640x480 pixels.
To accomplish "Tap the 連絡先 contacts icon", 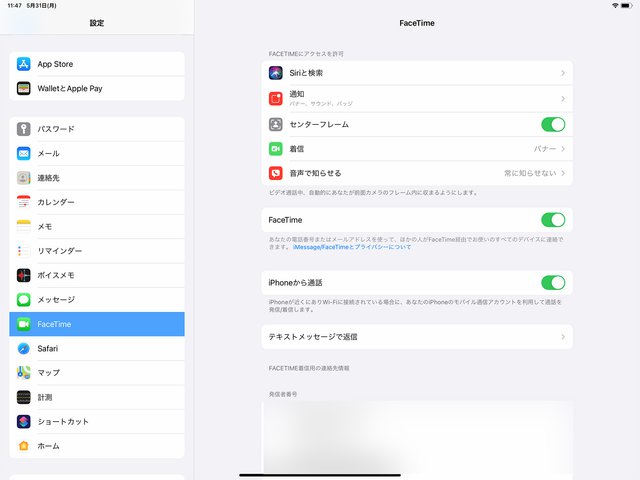I will point(24,178).
